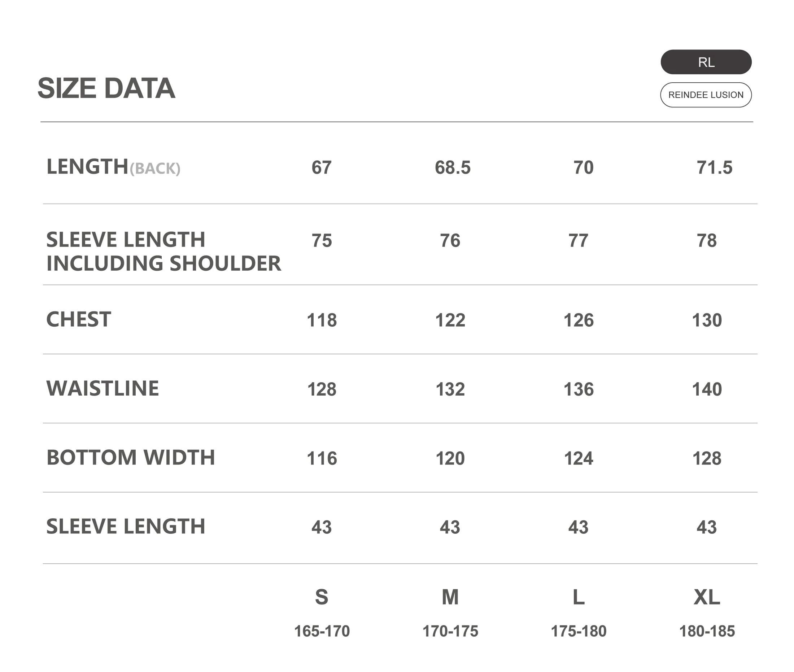Viewport: 794px width, 672px height.
Task: Click the height range 165-170
Action: click(322, 631)
